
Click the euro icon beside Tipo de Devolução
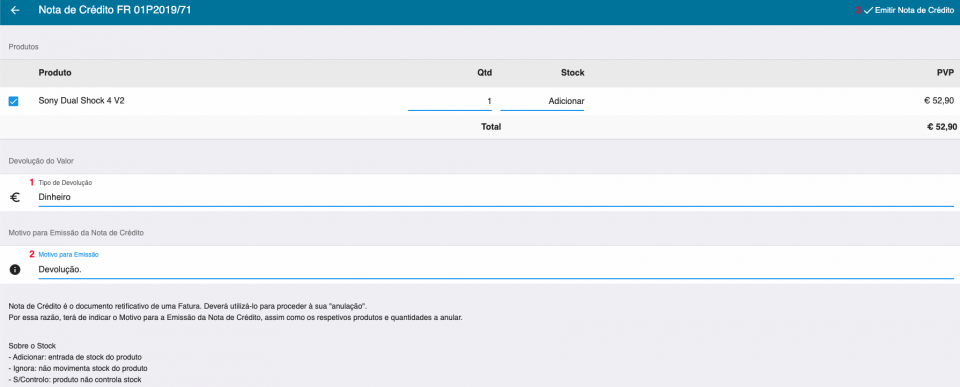(x=15, y=197)
